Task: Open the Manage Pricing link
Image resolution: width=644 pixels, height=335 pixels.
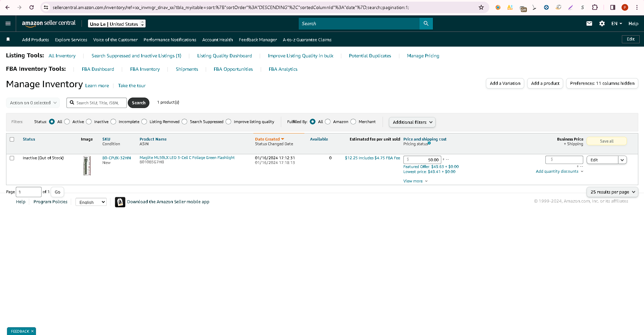Action: 423,56
